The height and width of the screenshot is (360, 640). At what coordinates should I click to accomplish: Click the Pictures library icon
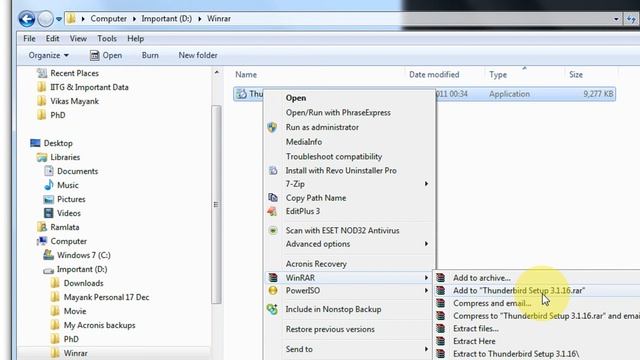pyautogui.click(x=49, y=199)
